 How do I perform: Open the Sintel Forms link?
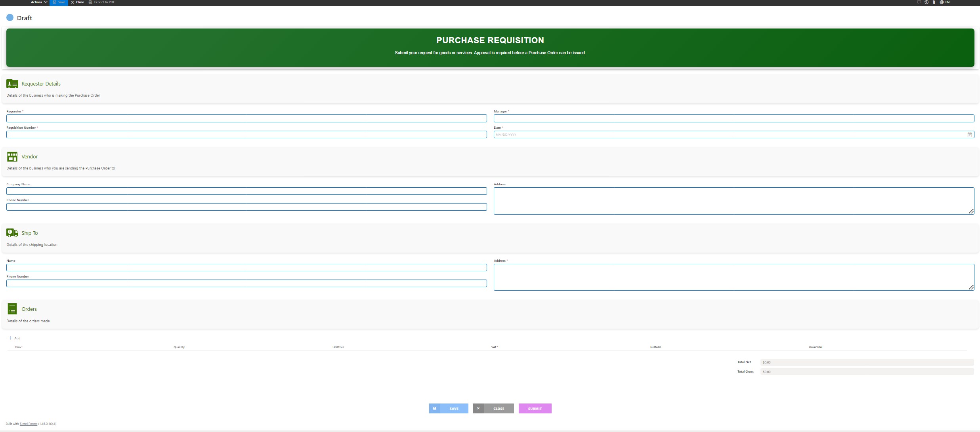[29, 424]
